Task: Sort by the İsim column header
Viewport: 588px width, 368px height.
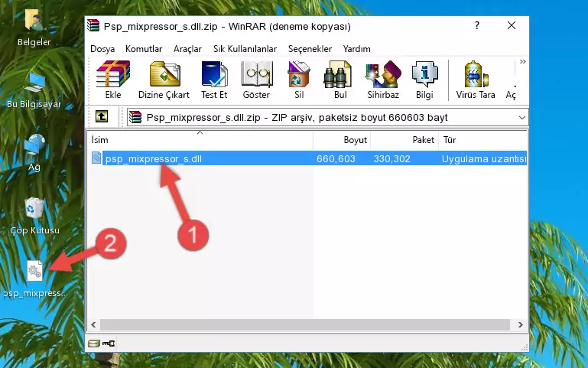Action: pyautogui.click(x=200, y=139)
